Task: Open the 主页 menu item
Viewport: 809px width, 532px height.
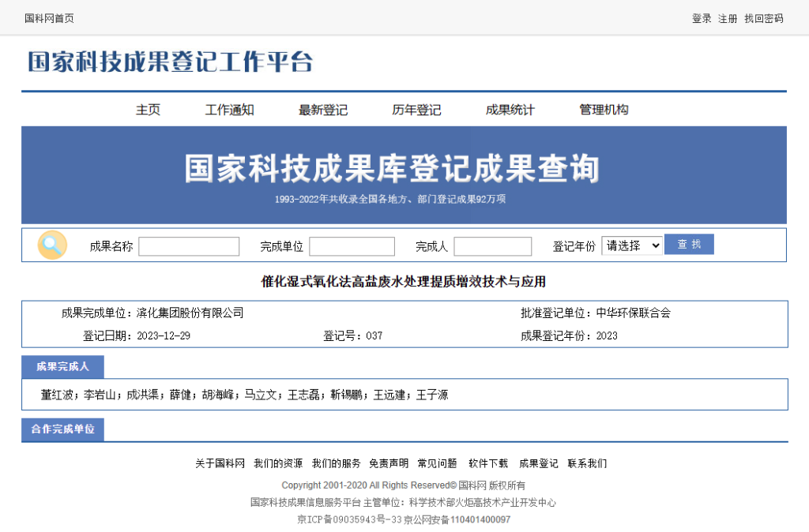Action: click(x=148, y=110)
